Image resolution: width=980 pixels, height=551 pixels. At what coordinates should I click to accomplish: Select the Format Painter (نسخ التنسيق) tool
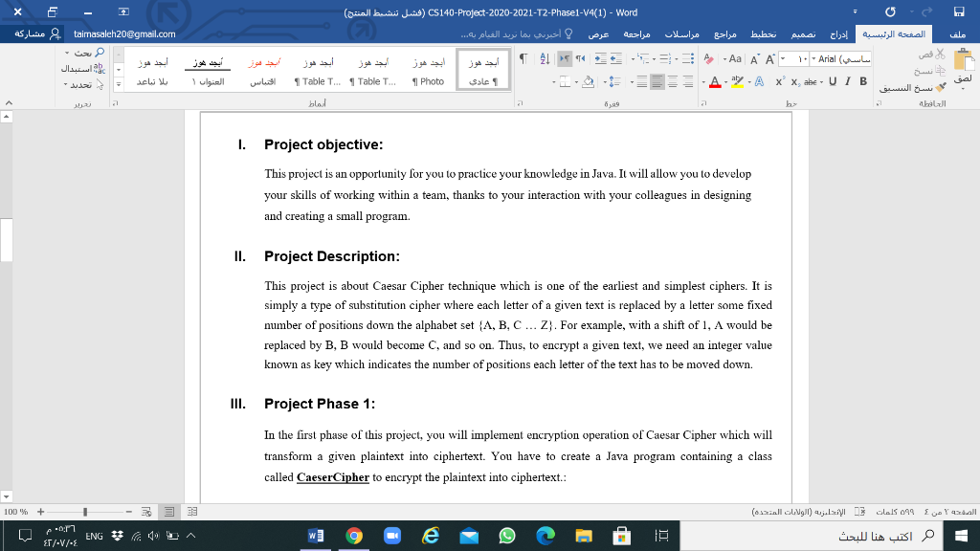[x=941, y=87]
